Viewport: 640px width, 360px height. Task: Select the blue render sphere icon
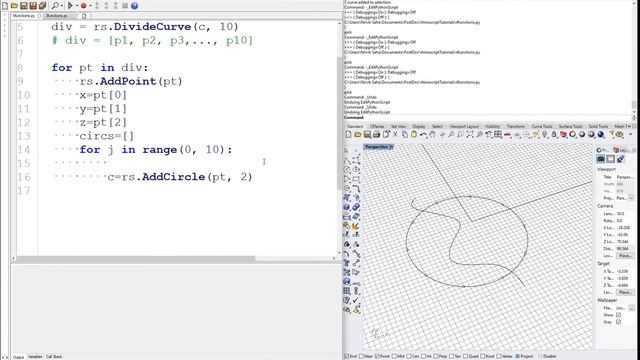601,135
